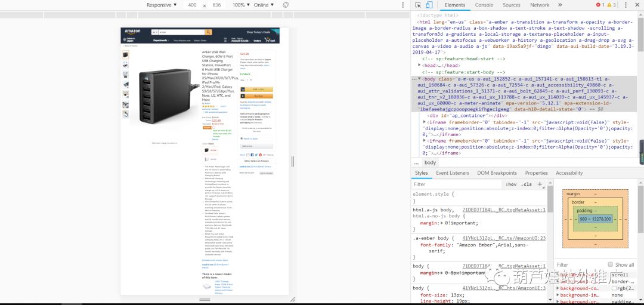The image size is (644, 305).
Task: Toggle the device toolbar icon
Action: pos(429,5)
